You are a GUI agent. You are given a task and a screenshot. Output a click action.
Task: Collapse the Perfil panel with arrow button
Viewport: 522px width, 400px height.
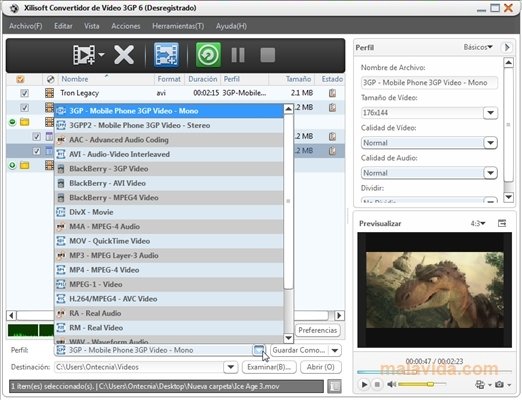pyautogui.click(x=507, y=47)
